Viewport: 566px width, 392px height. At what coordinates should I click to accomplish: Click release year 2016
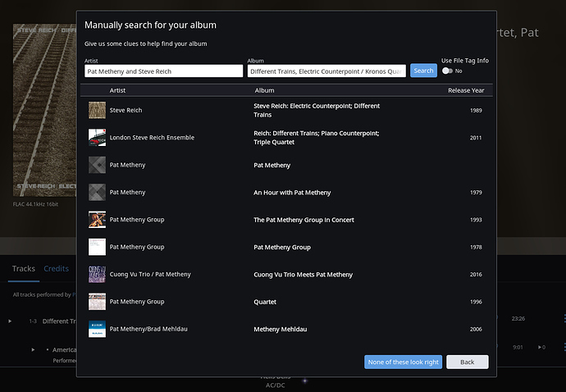[476, 275]
